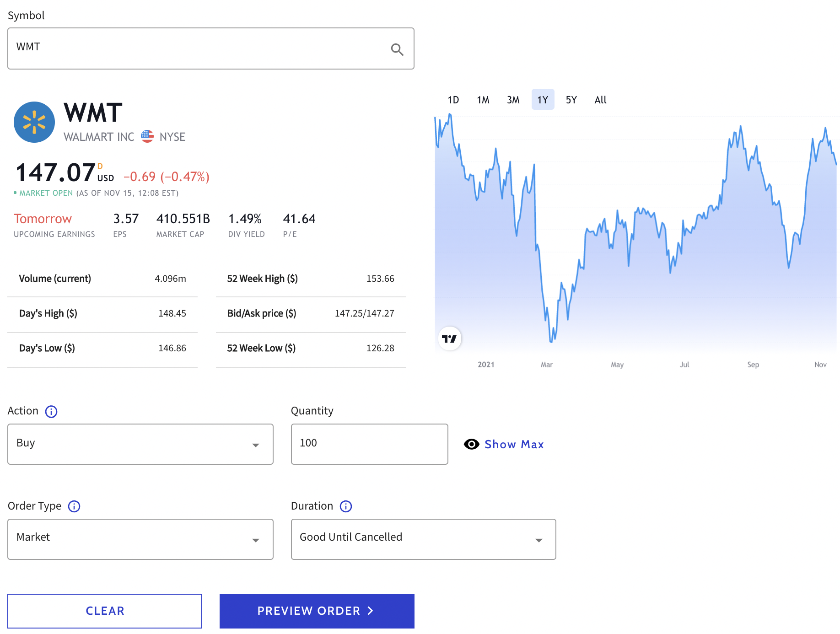Screen dimensions: 840x634
Task: Show the All time chart range
Action: point(600,100)
